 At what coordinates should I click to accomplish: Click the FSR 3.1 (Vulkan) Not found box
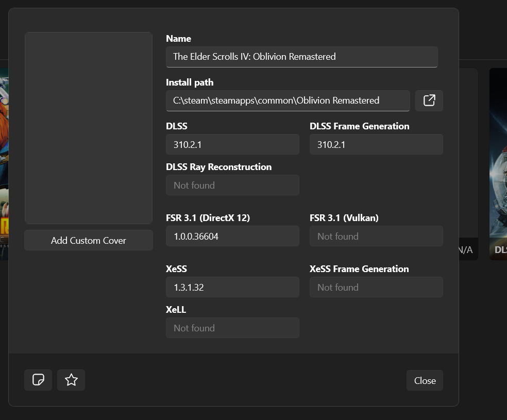376,237
